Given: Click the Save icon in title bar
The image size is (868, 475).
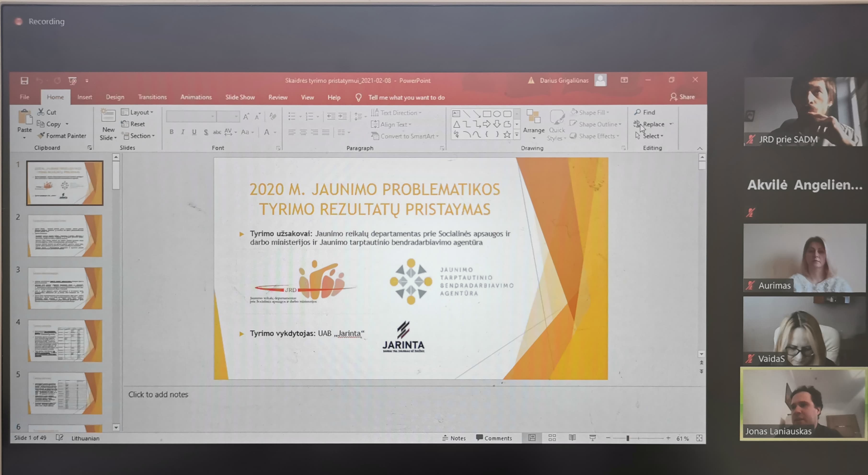Looking at the screenshot, I should [x=24, y=81].
